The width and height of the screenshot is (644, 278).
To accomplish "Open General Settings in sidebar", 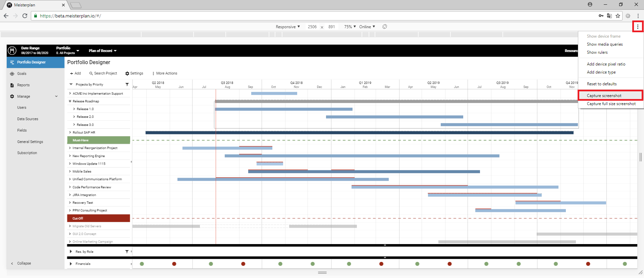I will [30, 142].
